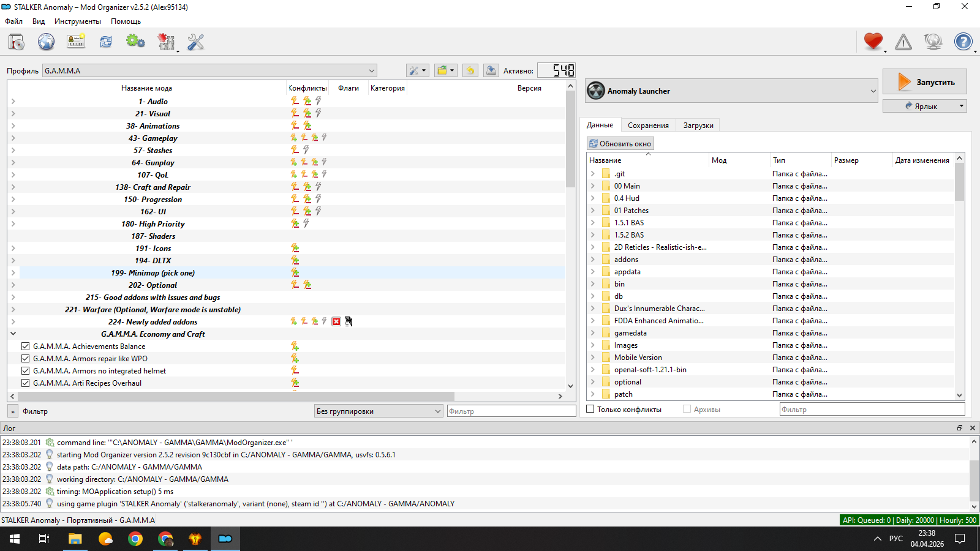Sort data by Дата изменения column
This screenshot has height=551, width=980.
[x=922, y=160]
